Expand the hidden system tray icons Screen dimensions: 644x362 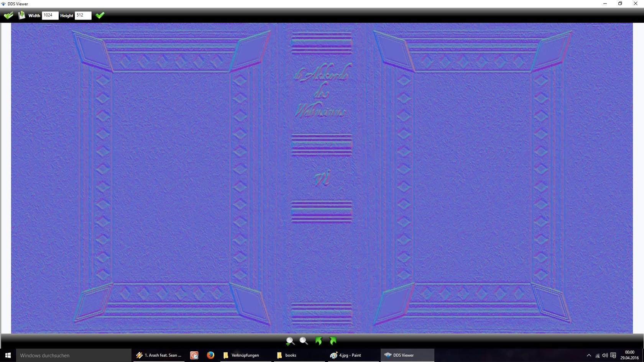[589, 355]
